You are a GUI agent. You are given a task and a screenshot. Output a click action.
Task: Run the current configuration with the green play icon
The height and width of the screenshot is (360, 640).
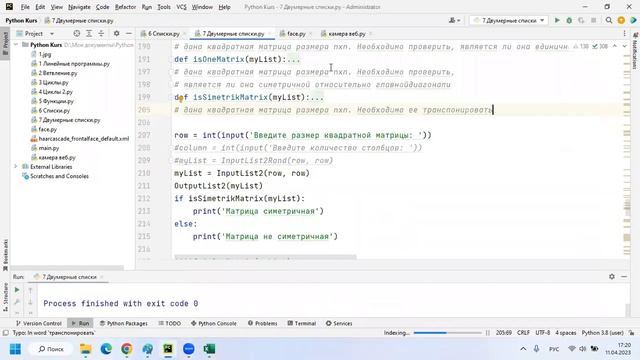click(x=557, y=20)
